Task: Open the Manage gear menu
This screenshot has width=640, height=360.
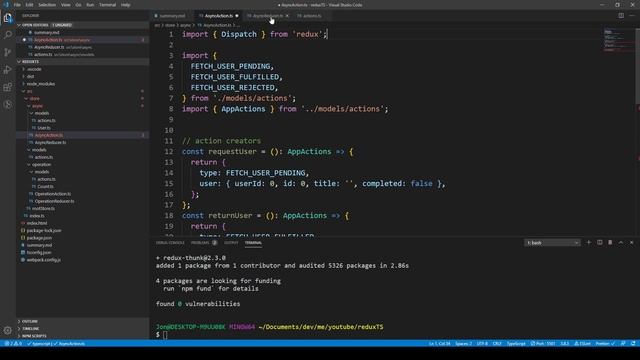Action: 8,330
